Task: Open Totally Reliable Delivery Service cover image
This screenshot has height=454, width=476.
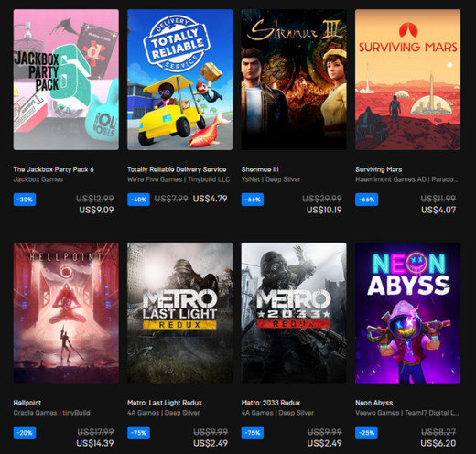Action: coord(179,80)
